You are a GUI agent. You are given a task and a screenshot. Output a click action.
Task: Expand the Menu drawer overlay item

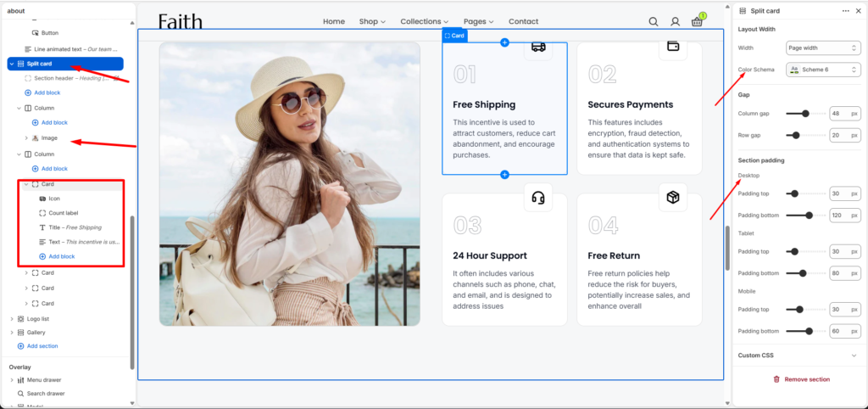point(12,380)
